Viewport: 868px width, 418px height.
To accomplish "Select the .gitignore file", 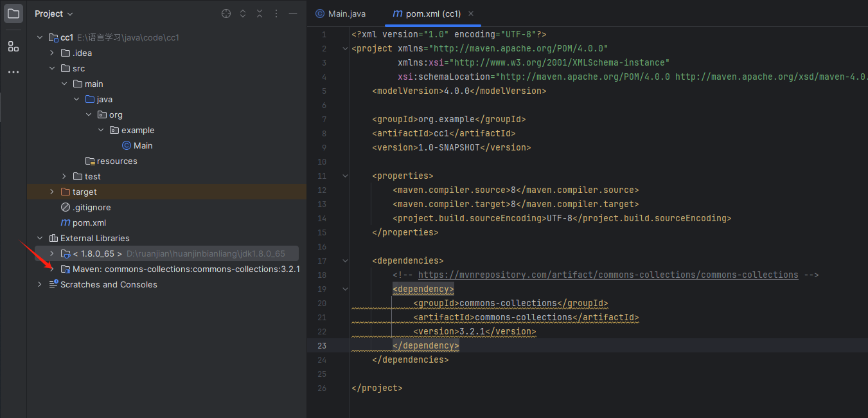I will point(91,207).
